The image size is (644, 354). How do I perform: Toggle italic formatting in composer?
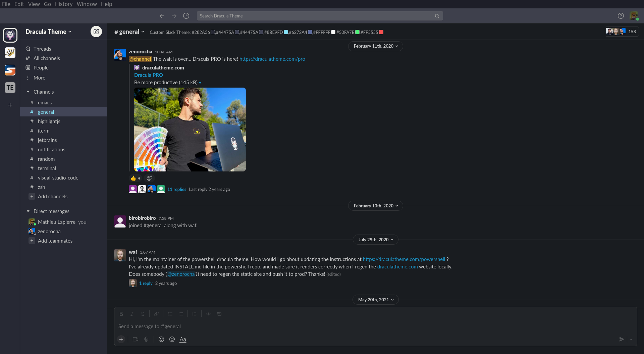132,314
